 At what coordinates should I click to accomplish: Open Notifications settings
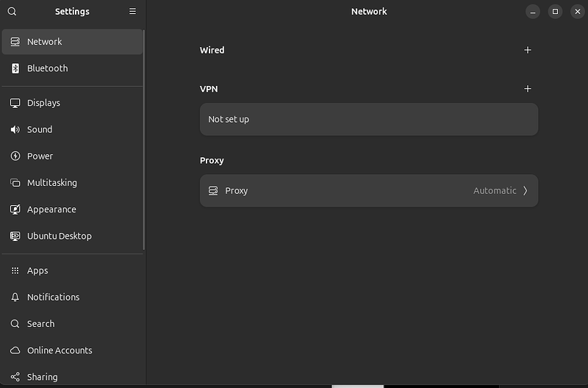[72, 297]
